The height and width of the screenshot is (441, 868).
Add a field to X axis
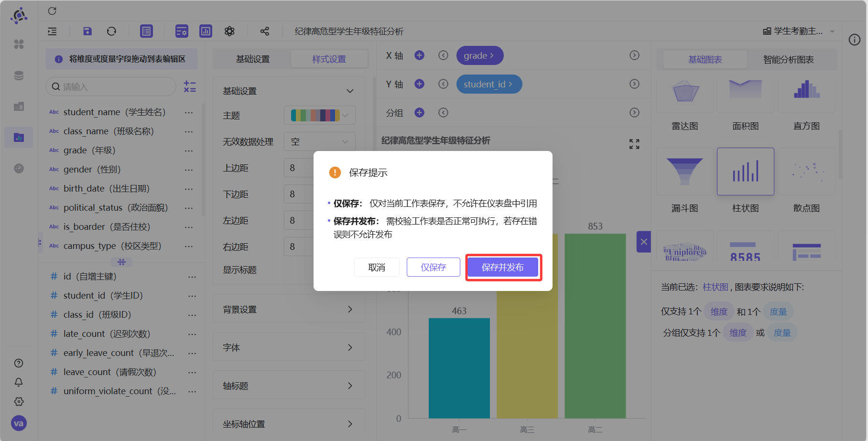[419, 55]
